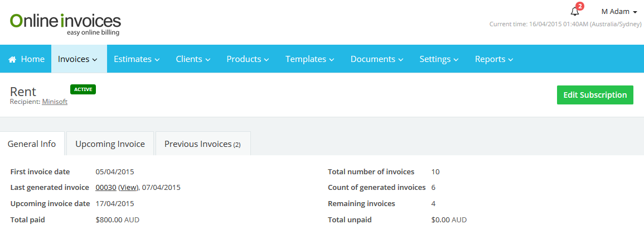Open the Previous Invoices tab
Screen dimensions: 644x248
point(202,144)
